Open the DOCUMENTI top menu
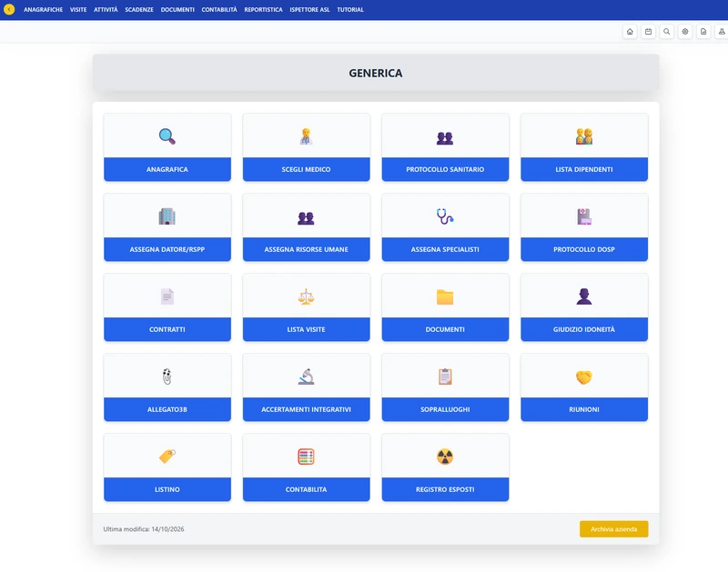 [x=177, y=10]
